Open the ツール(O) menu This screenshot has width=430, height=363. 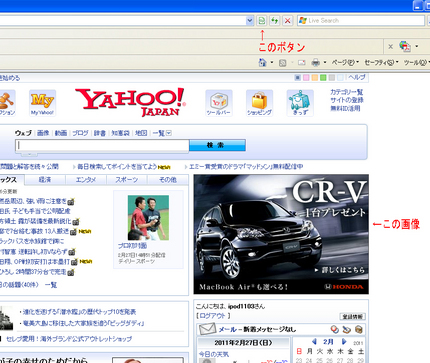coord(416,62)
